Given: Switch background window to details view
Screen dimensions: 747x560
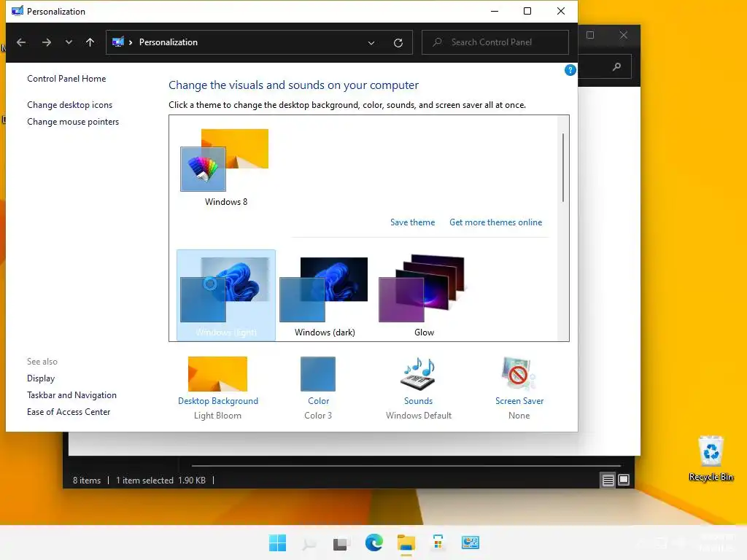Looking at the screenshot, I should (608, 480).
